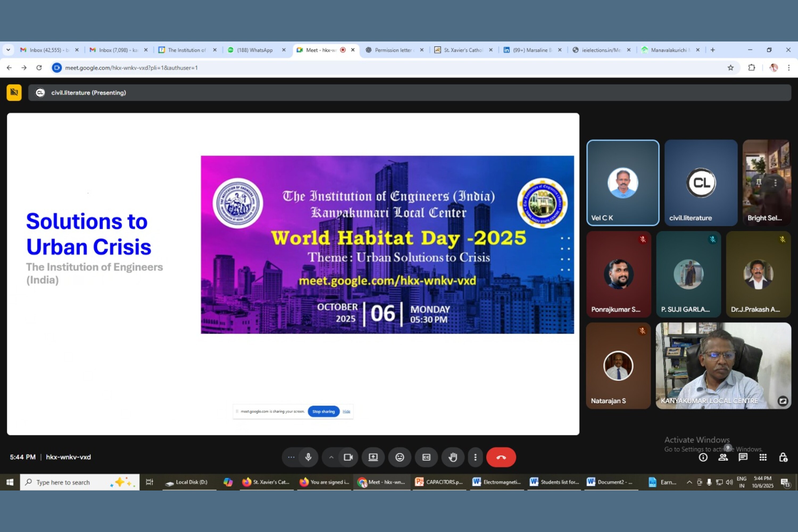Show everyone in the participants panel

[723, 457]
